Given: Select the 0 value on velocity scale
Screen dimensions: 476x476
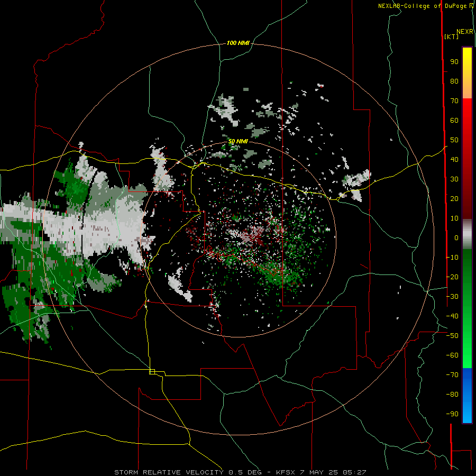Looking at the screenshot, I should [456, 238].
